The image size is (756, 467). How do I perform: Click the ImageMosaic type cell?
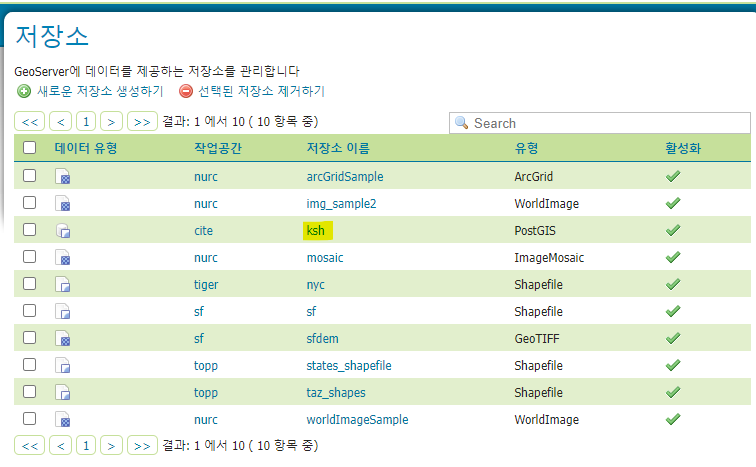pos(549,258)
